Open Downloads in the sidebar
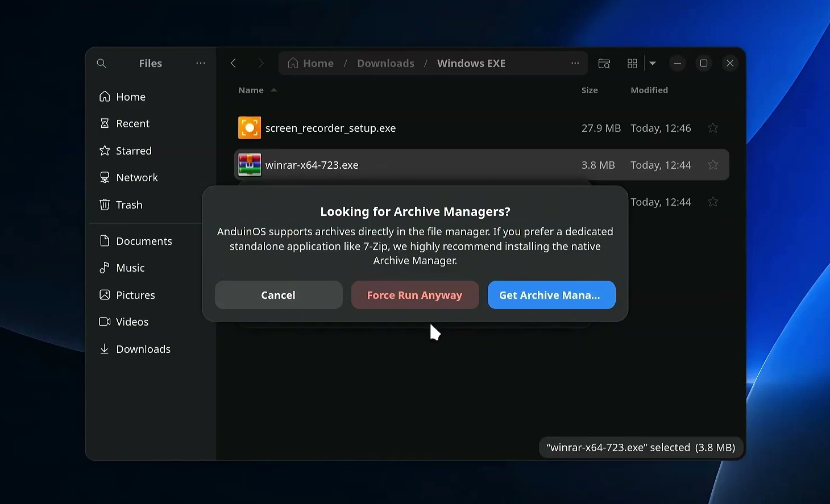Viewport: 830px width, 504px height. click(x=150, y=349)
